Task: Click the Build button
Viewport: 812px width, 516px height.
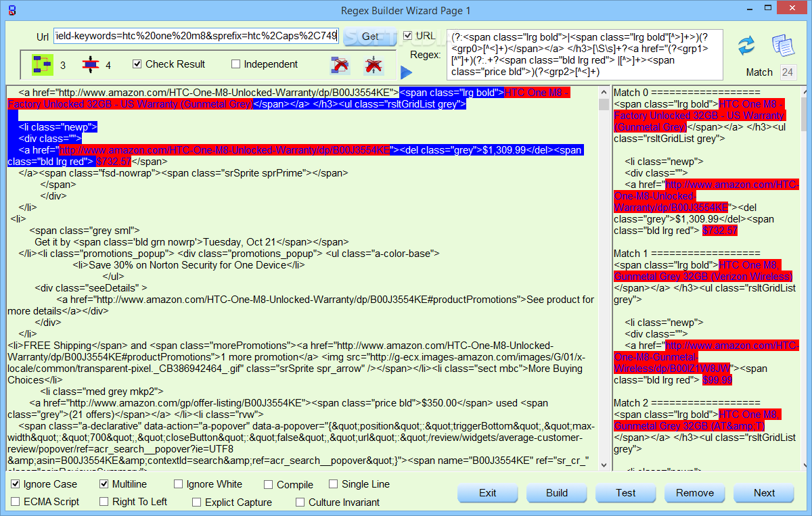Action: click(557, 493)
